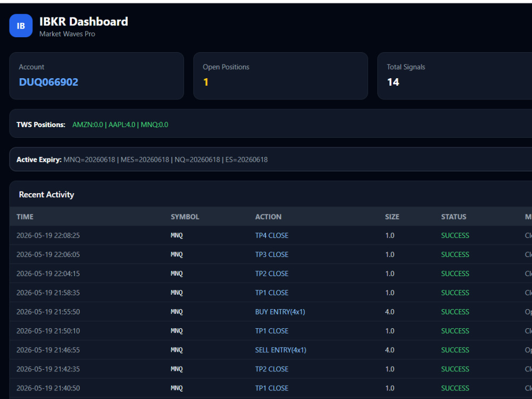
Task: Click timestamp 2026-05-19 21:42:35
Action: 48,369
